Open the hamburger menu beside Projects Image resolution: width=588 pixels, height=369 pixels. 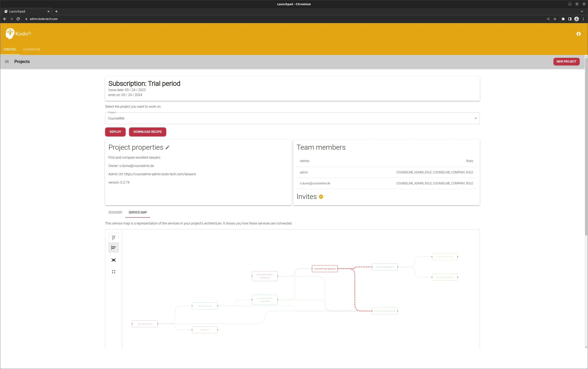[7, 62]
